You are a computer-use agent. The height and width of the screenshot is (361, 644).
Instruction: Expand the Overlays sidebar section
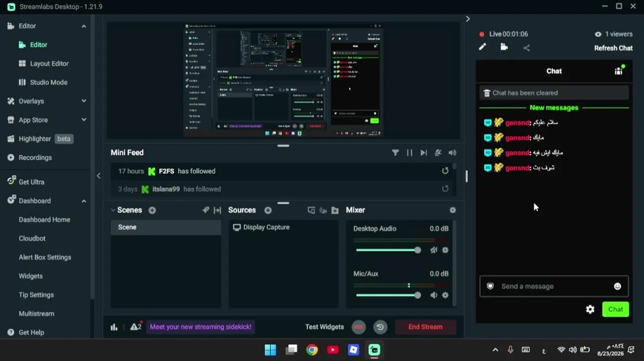pos(84,101)
